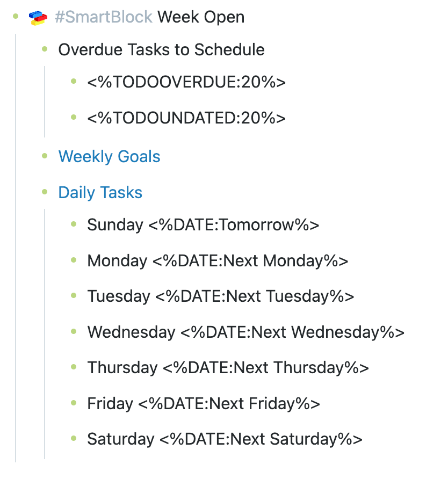Edit the Tuesday Next Tuesday date block

click(x=220, y=296)
